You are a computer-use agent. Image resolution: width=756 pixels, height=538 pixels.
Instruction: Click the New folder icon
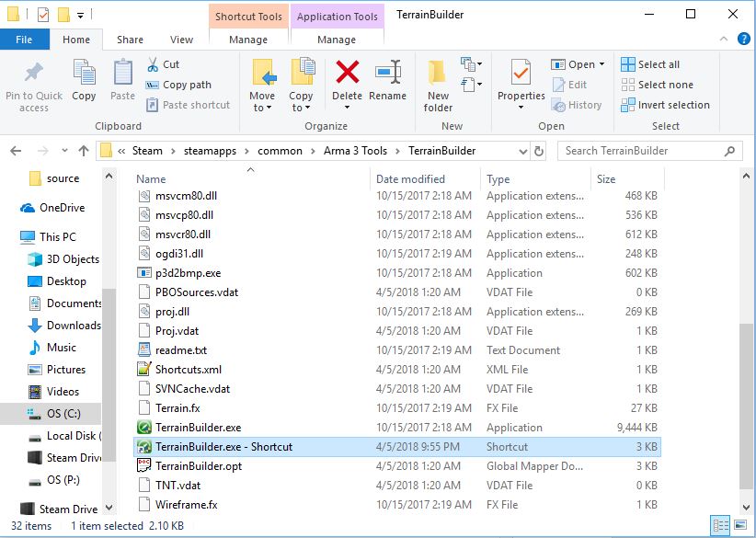(x=438, y=74)
